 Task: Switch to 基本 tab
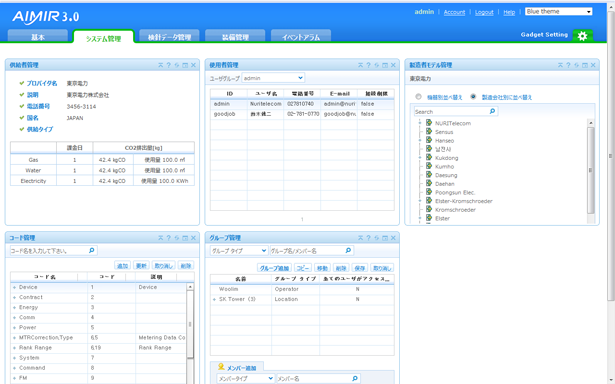click(38, 36)
